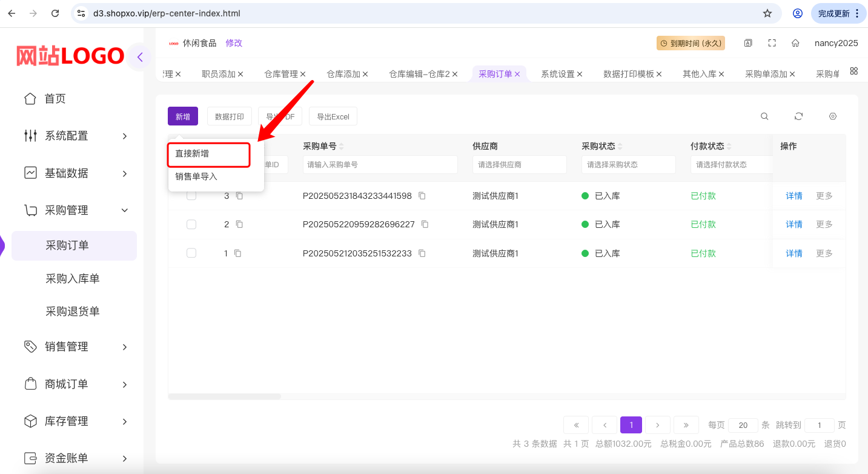Select the checkbox for row ID 3
This screenshot has height=474, width=868.
pos(191,196)
